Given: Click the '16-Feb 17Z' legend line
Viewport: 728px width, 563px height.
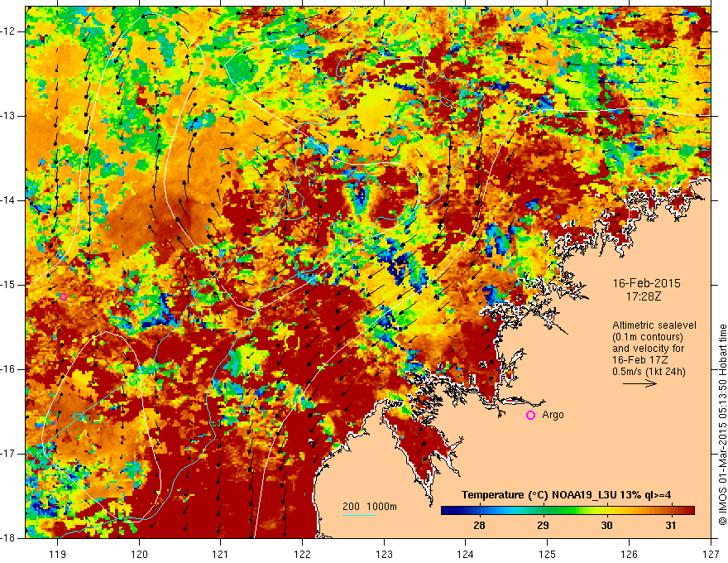Looking at the screenshot, I should click(x=642, y=360).
